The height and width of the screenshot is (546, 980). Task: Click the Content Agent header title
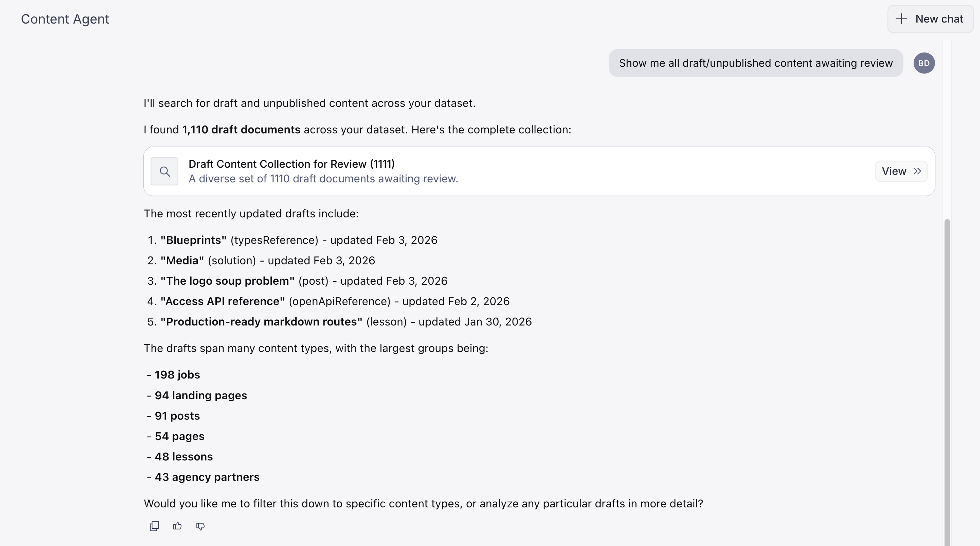click(x=65, y=19)
